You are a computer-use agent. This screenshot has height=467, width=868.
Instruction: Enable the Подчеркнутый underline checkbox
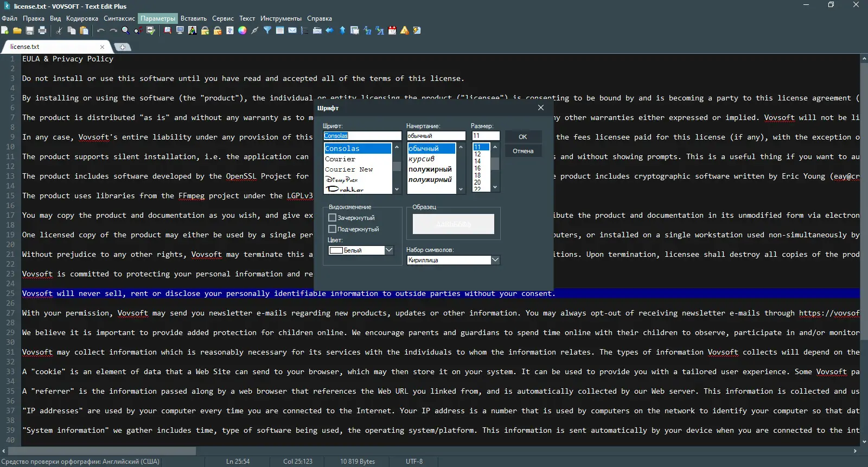(x=333, y=229)
